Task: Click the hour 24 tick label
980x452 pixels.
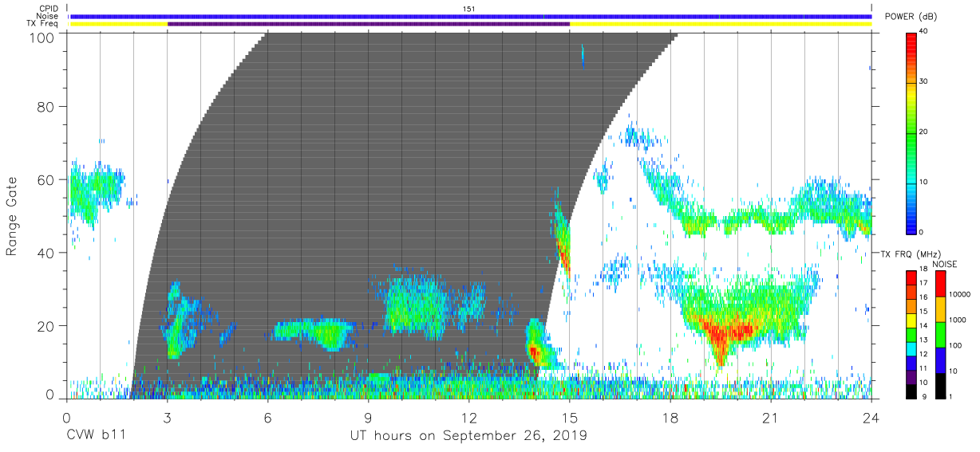Action: tap(871, 418)
